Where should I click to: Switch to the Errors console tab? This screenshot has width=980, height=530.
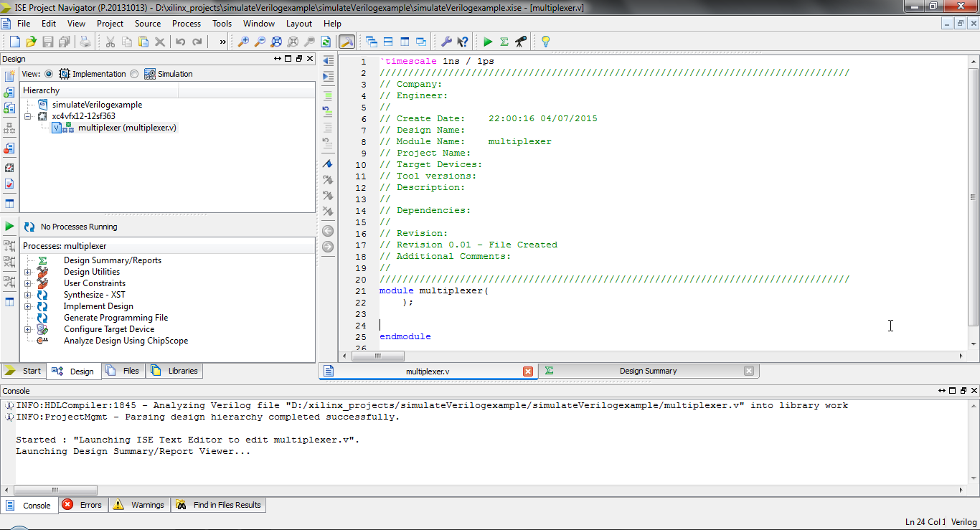coord(83,505)
